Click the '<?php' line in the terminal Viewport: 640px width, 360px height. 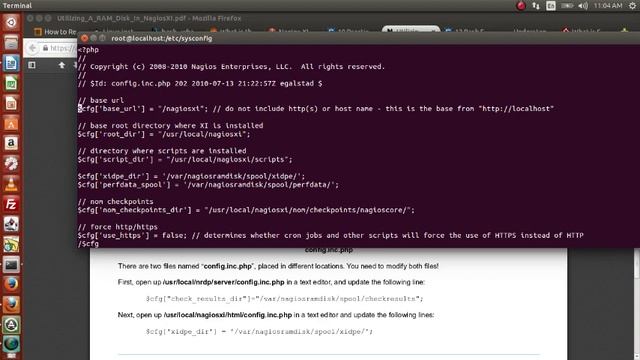88,50
